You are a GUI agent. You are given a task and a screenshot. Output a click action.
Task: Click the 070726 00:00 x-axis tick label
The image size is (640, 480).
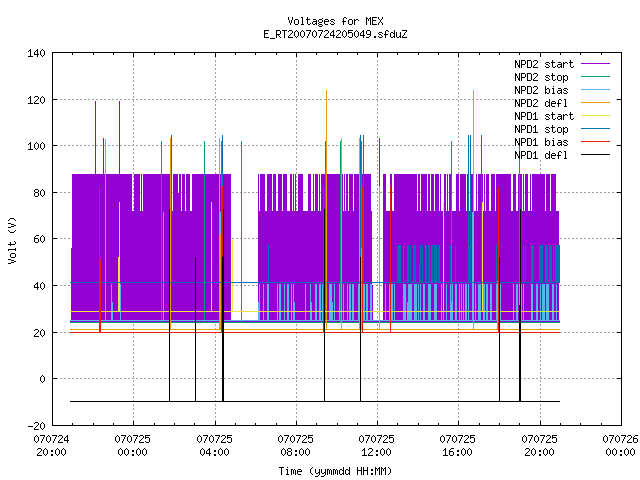coord(620,446)
